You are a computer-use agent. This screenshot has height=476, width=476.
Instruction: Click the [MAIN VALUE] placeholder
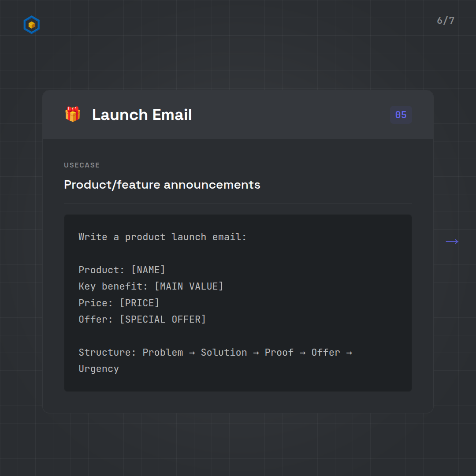(x=189, y=286)
